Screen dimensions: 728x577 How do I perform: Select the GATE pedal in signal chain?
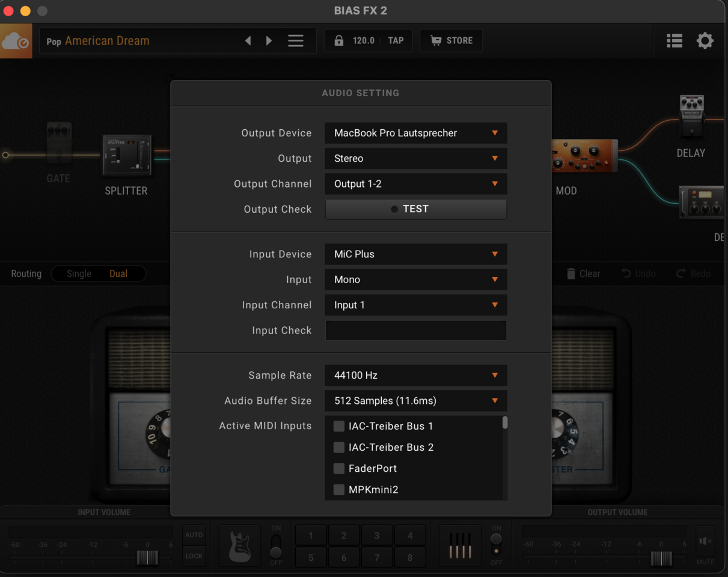pyautogui.click(x=59, y=143)
